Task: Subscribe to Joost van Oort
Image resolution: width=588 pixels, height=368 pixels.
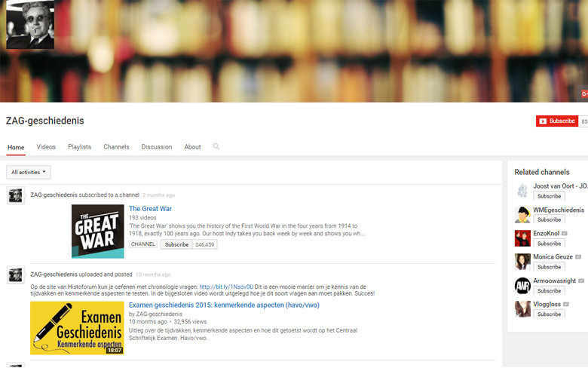Action: point(549,196)
